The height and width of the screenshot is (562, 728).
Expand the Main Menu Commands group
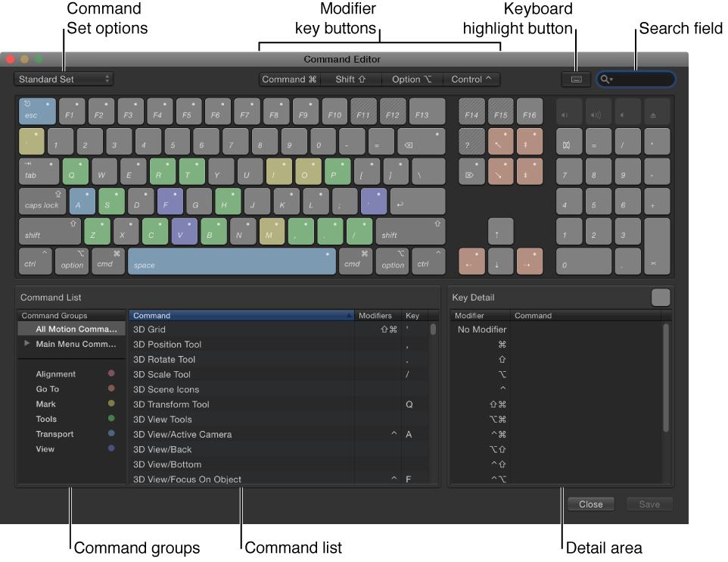point(27,344)
